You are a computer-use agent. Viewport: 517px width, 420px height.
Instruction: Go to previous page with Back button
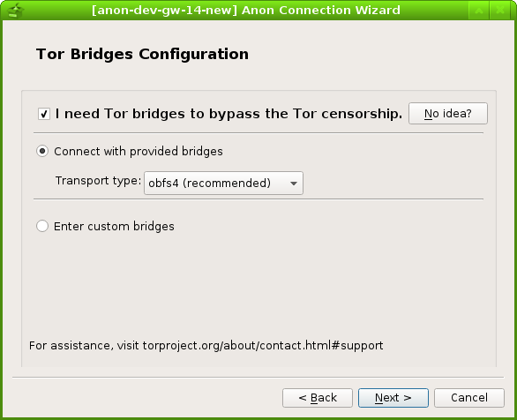click(x=318, y=398)
